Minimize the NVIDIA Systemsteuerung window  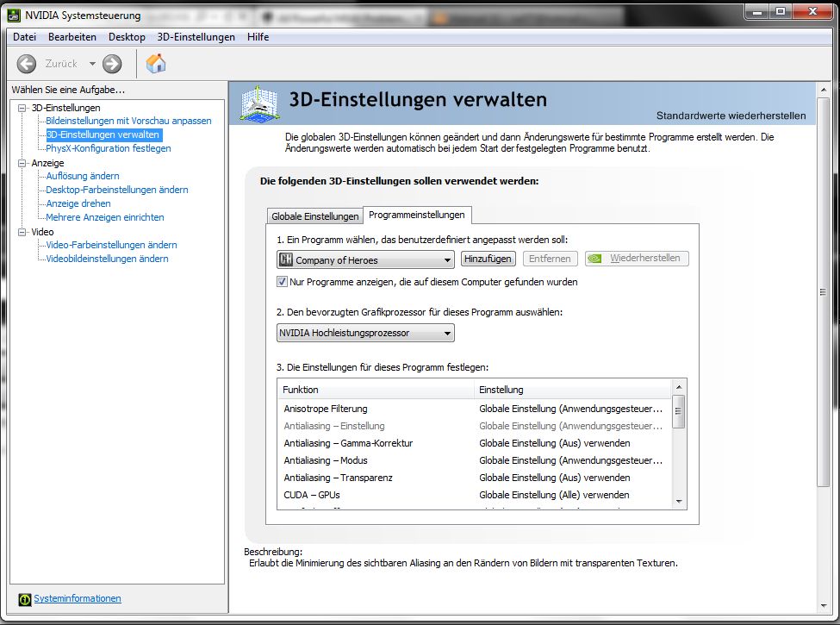(x=756, y=11)
